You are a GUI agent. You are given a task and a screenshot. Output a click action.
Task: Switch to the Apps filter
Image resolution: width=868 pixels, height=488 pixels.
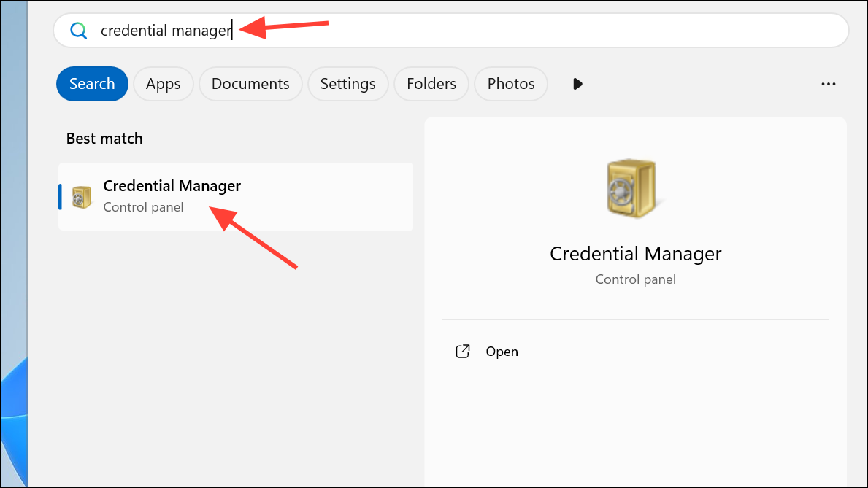[x=163, y=84]
